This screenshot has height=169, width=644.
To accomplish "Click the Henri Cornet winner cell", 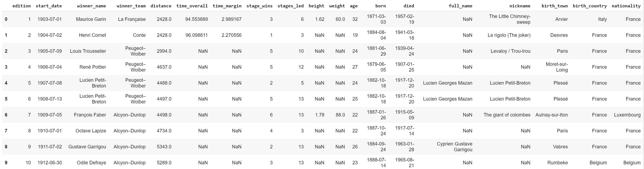I will point(92,35).
